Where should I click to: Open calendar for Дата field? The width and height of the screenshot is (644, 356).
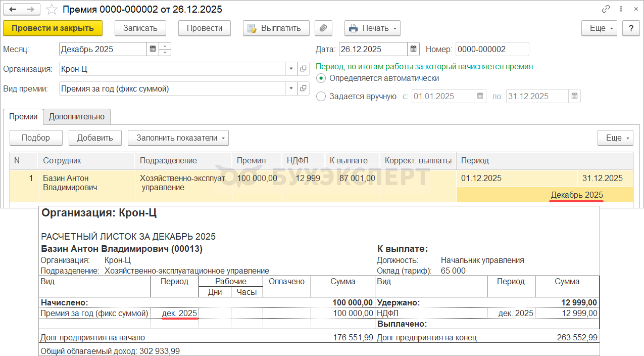(414, 49)
